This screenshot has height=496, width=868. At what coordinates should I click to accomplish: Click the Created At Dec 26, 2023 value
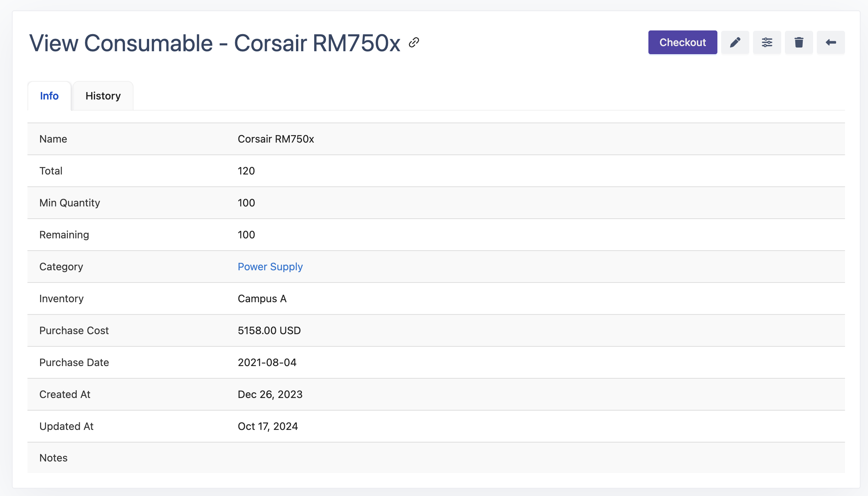pos(270,394)
